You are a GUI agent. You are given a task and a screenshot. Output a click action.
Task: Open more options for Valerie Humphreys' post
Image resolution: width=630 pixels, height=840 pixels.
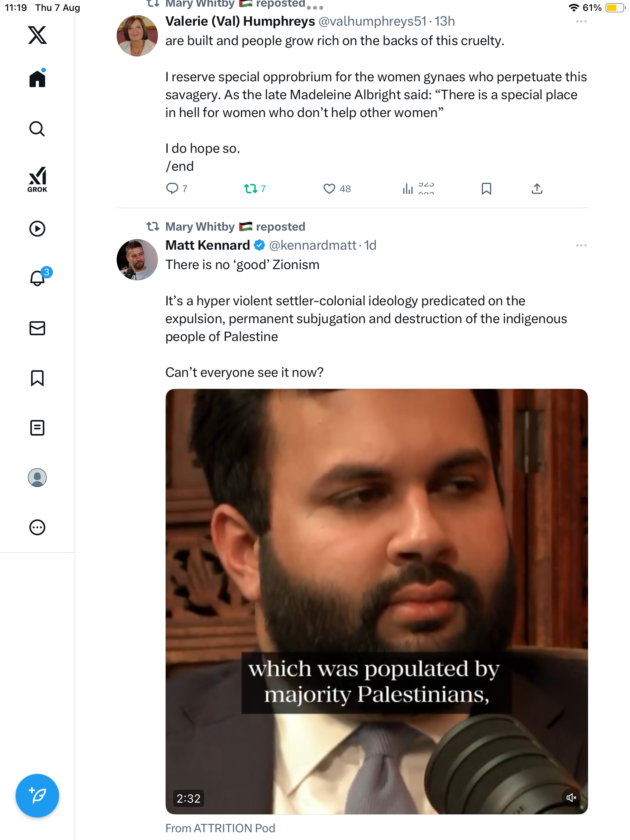tap(581, 21)
